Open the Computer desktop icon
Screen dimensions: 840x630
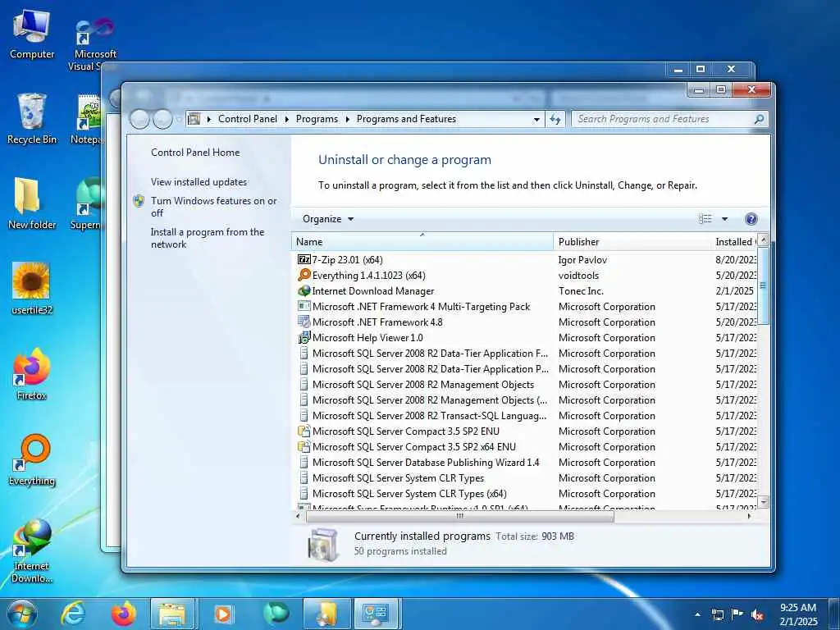tap(32, 33)
